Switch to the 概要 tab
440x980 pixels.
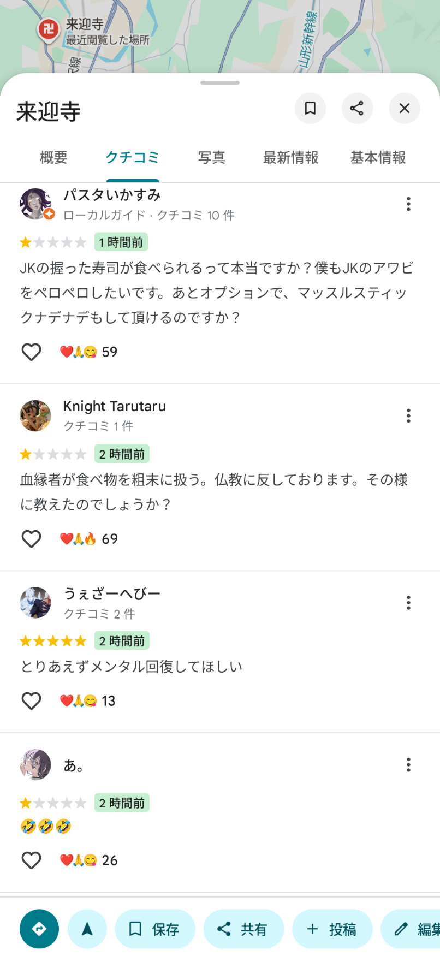tap(53, 158)
